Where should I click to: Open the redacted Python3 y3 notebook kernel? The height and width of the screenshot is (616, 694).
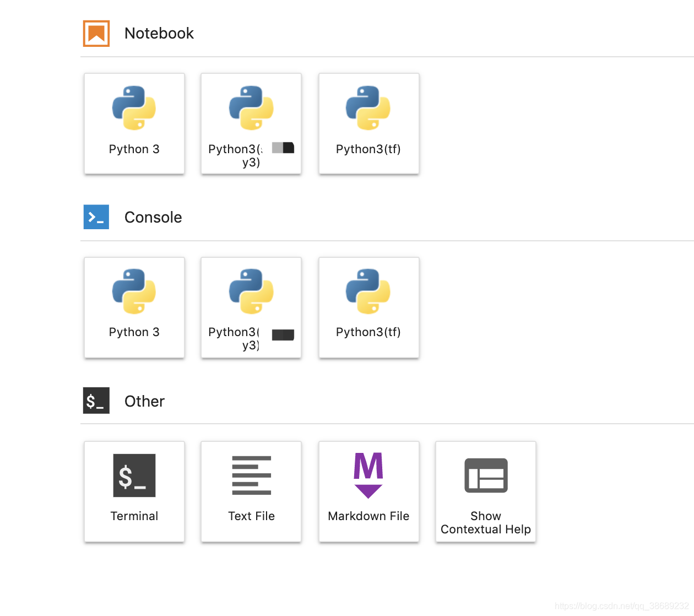[251, 123]
